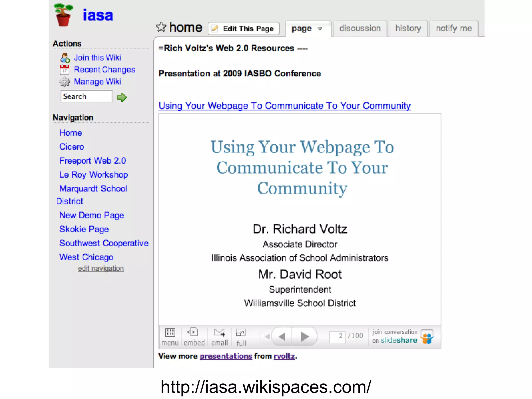Click the iasa potted plant logo
This screenshot has width=532, height=399.
click(63, 15)
